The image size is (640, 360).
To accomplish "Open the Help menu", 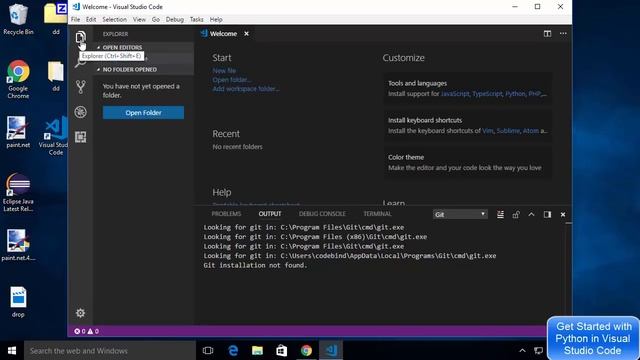I will 216,19.
